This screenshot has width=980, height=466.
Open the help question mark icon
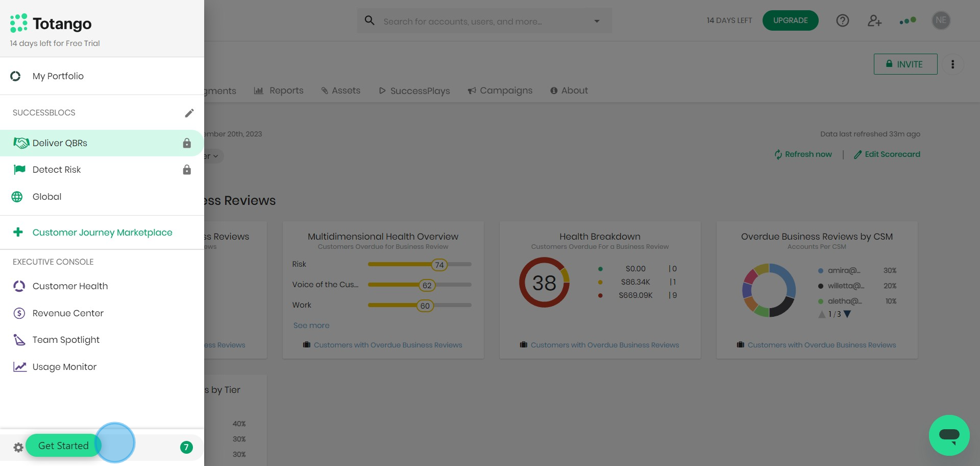843,20
